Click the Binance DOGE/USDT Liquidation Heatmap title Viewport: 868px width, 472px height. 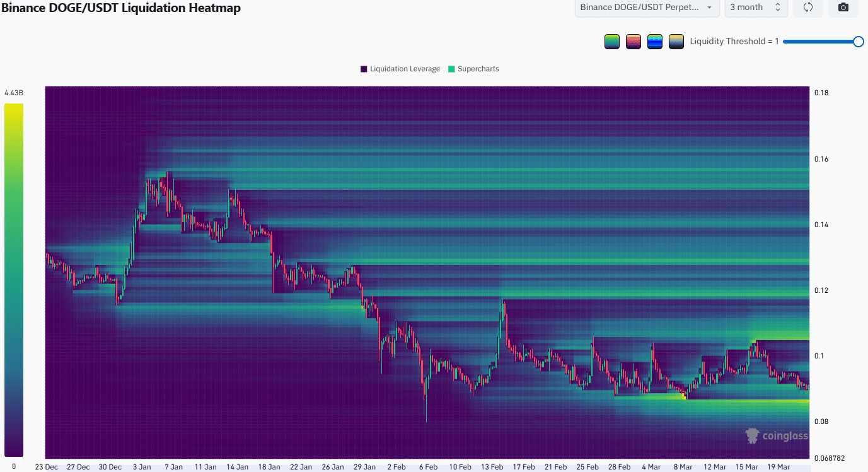point(121,8)
